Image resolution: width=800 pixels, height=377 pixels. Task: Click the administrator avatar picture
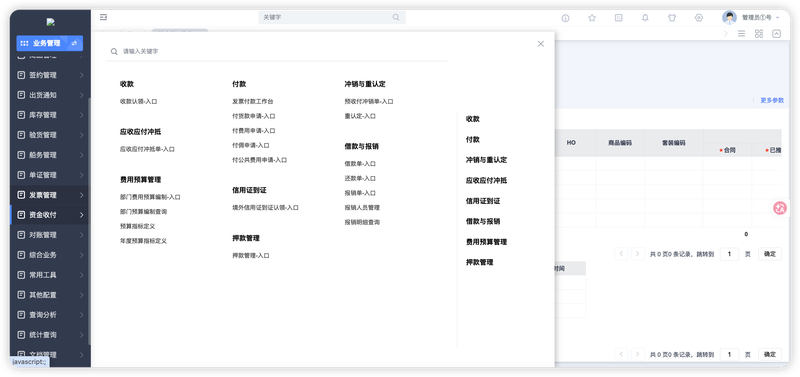tap(729, 17)
